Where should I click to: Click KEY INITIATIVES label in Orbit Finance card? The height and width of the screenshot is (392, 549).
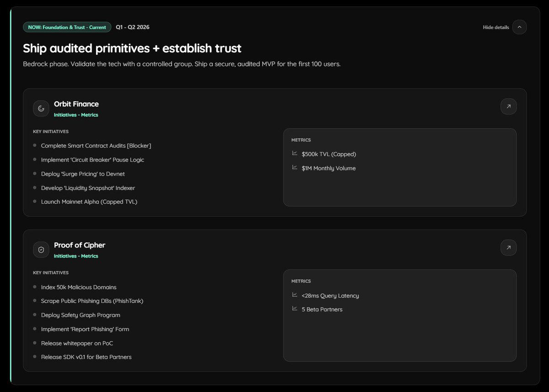point(51,132)
